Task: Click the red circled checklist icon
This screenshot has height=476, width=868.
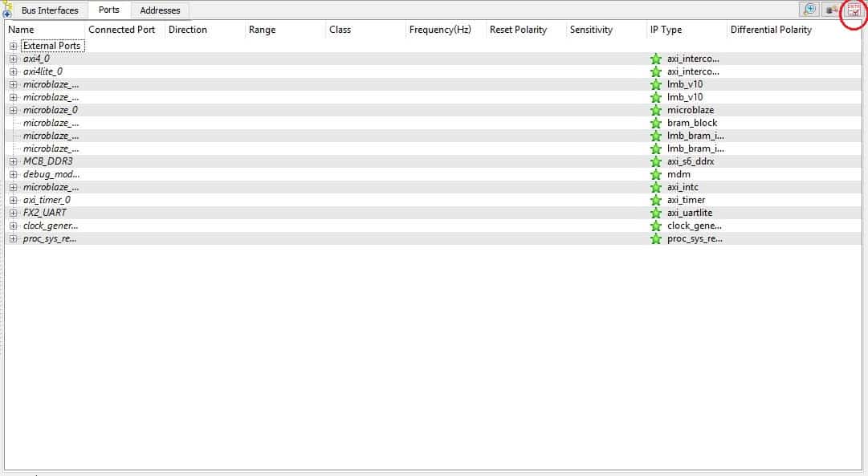Action: pyautogui.click(x=854, y=10)
